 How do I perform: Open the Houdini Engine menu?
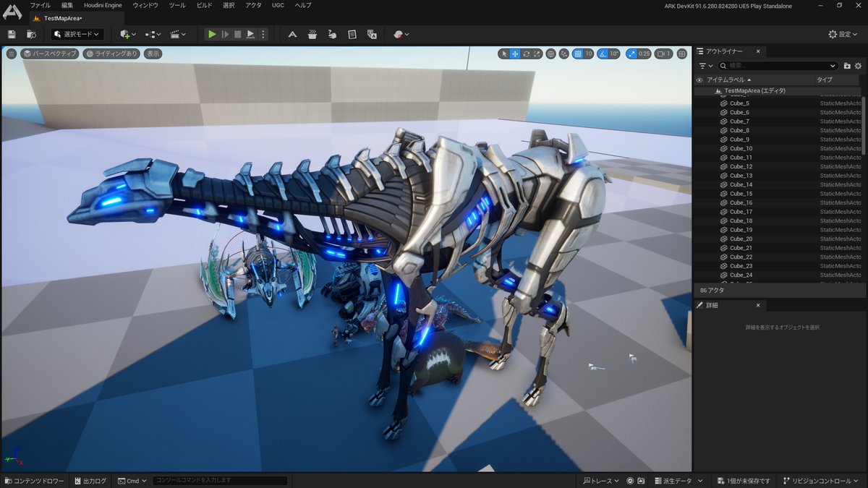tap(103, 5)
